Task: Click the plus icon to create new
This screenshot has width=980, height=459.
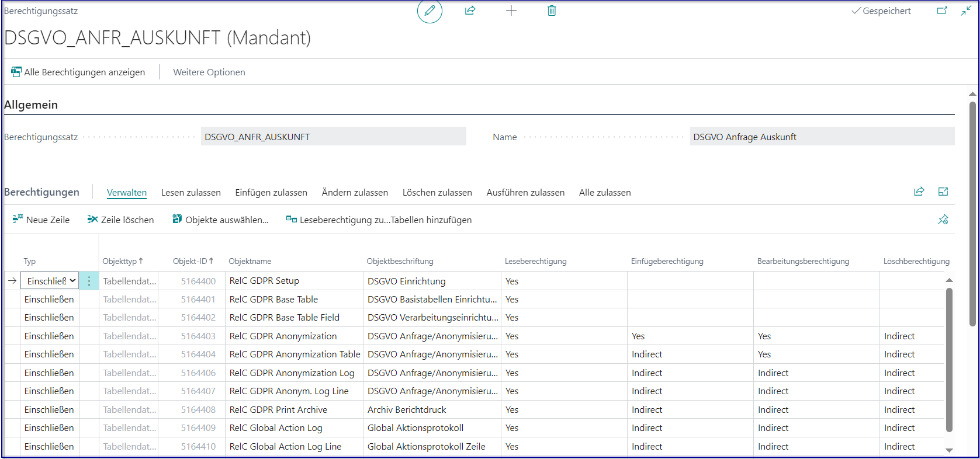Action: coord(511,11)
